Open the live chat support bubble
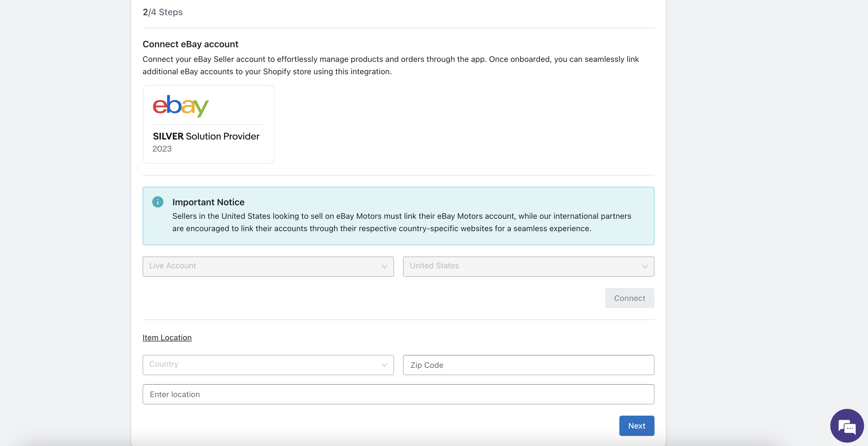 click(847, 426)
